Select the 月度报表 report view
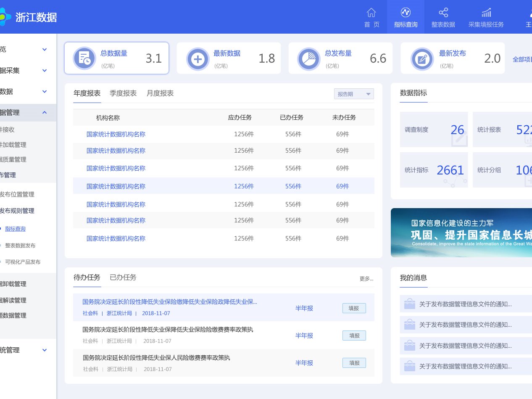 click(160, 93)
